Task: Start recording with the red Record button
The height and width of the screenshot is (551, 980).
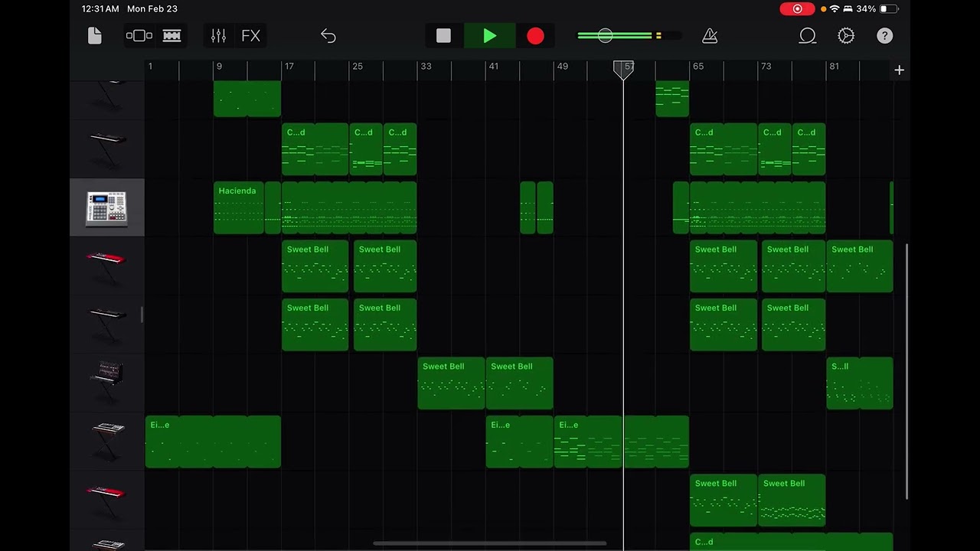Action: (x=535, y=36)
